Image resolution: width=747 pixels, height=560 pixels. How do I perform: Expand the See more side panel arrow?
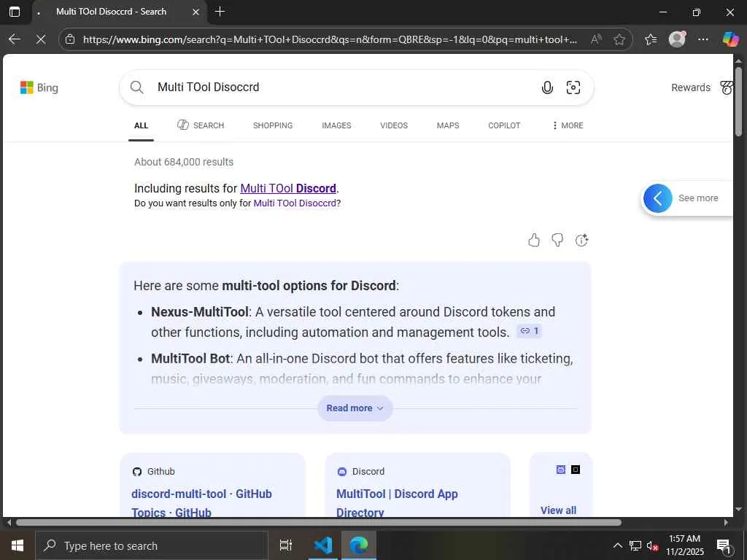click(657, 198)
